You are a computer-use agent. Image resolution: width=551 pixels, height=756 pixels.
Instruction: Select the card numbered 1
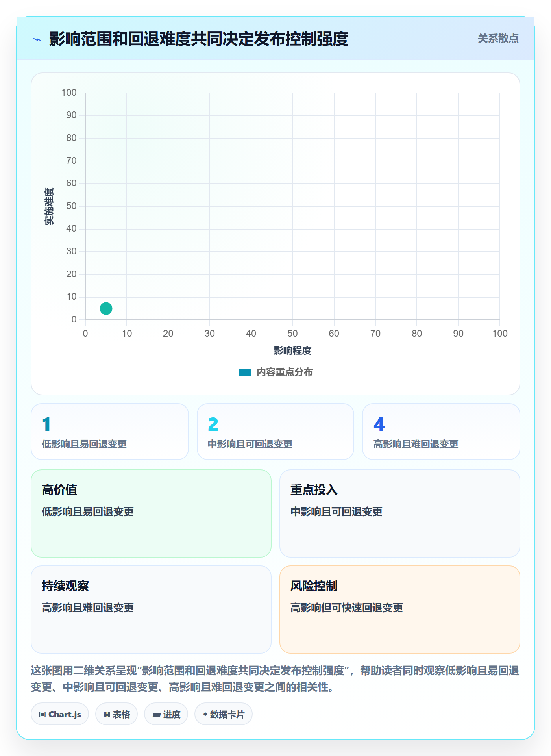(110, 432)
